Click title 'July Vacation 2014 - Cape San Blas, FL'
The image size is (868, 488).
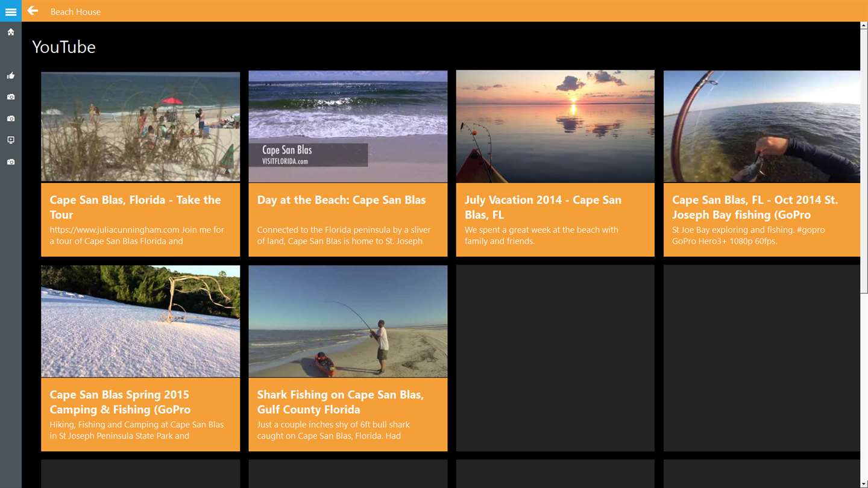click(543, 207)
